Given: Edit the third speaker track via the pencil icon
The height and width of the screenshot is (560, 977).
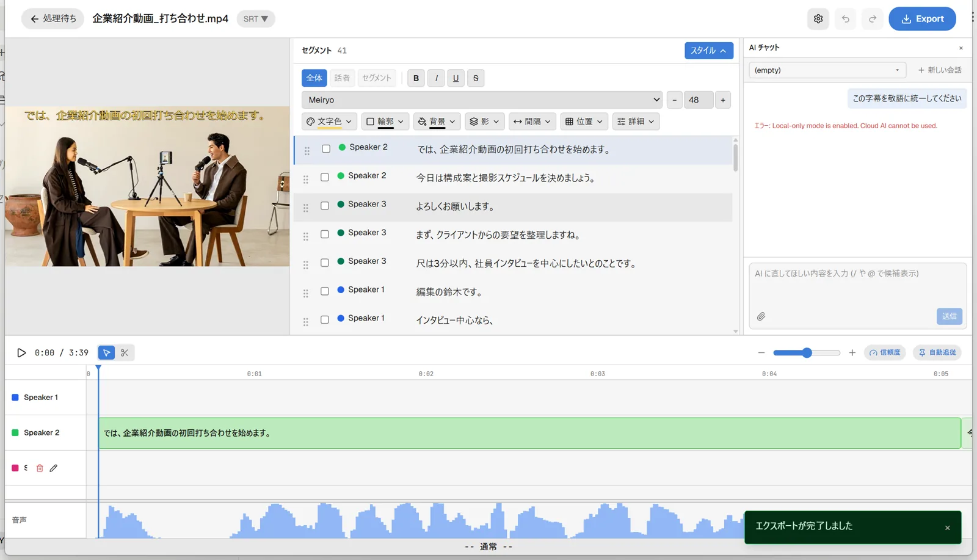Looking at the screenshot, I should (x=54, y=468).
